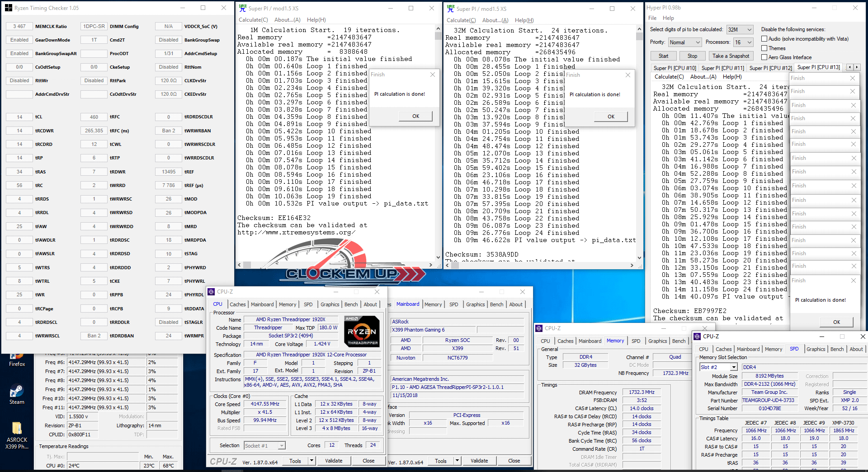The image size is (868, 472).
Task: Switch to Super PI [CPU #11] tab
Action: pyautogui.click(x=722, y=68)
